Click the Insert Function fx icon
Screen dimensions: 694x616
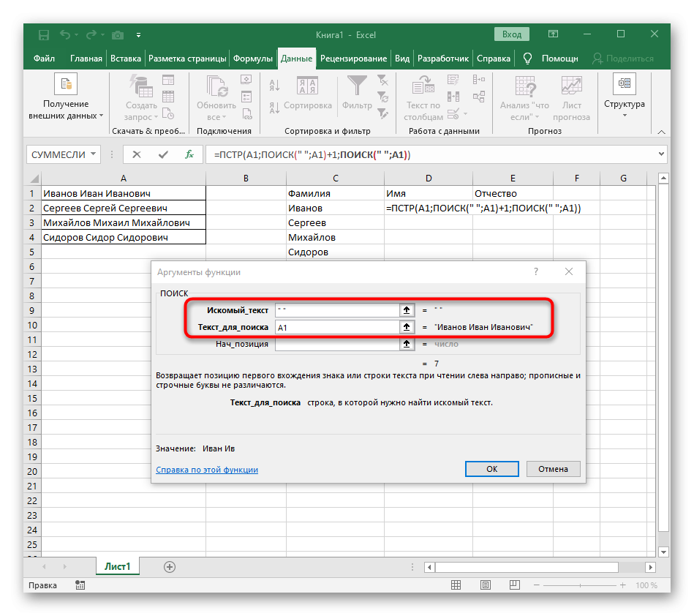tap(189, 155)
